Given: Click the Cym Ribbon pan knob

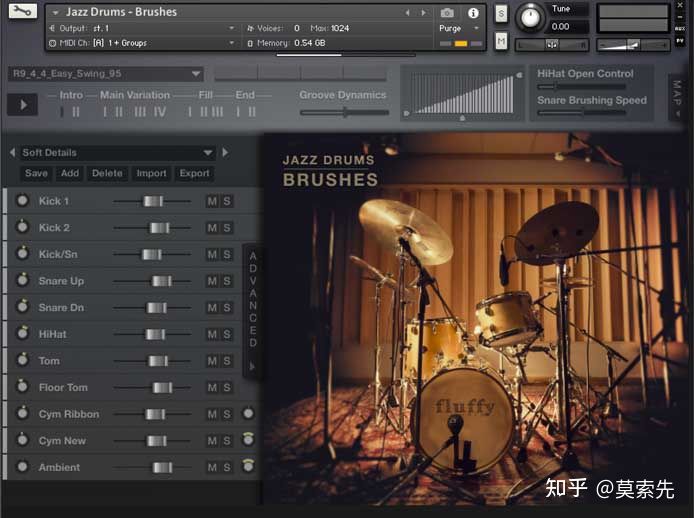Looking at the screenshot, I should tap(22, 413).
